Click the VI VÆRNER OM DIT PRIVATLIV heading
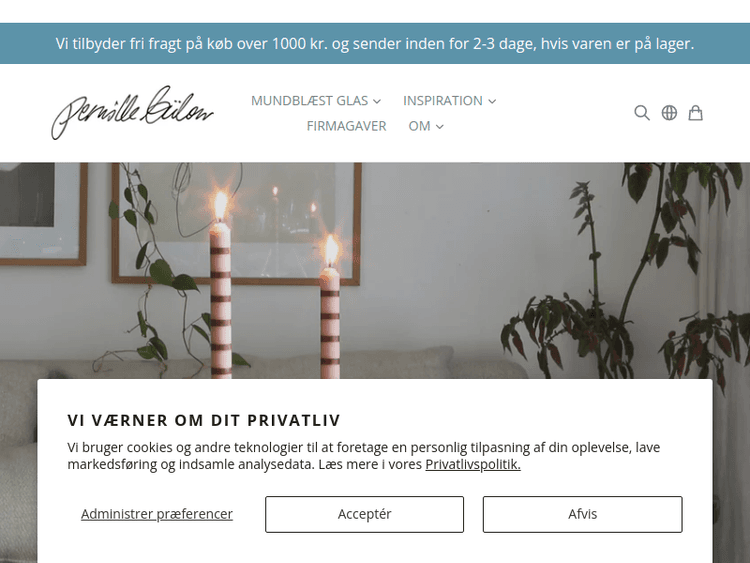 point(204,420)
